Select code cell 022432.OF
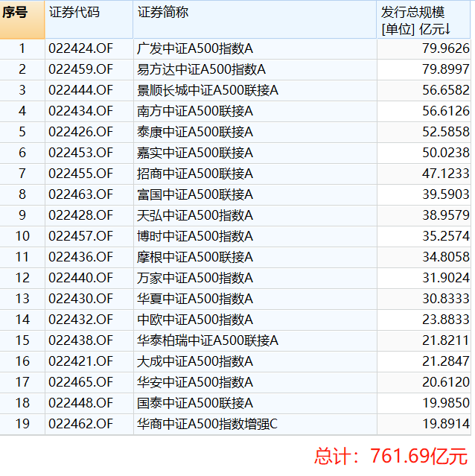 tap(89, 320)
